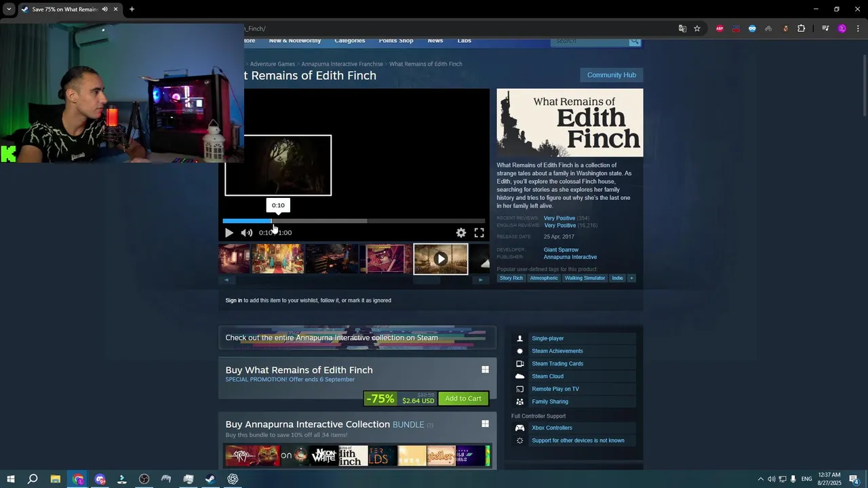868x488 pixels.
Task: Open Steam app from taskbar
Action: (x=210, y=479)
